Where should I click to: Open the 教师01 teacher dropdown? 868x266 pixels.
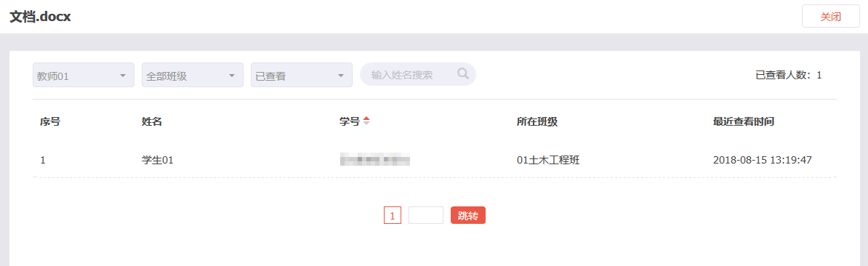tap(84, 75)
